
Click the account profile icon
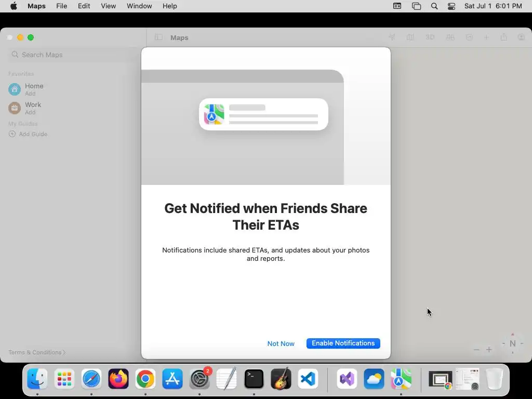pos(522,37)
